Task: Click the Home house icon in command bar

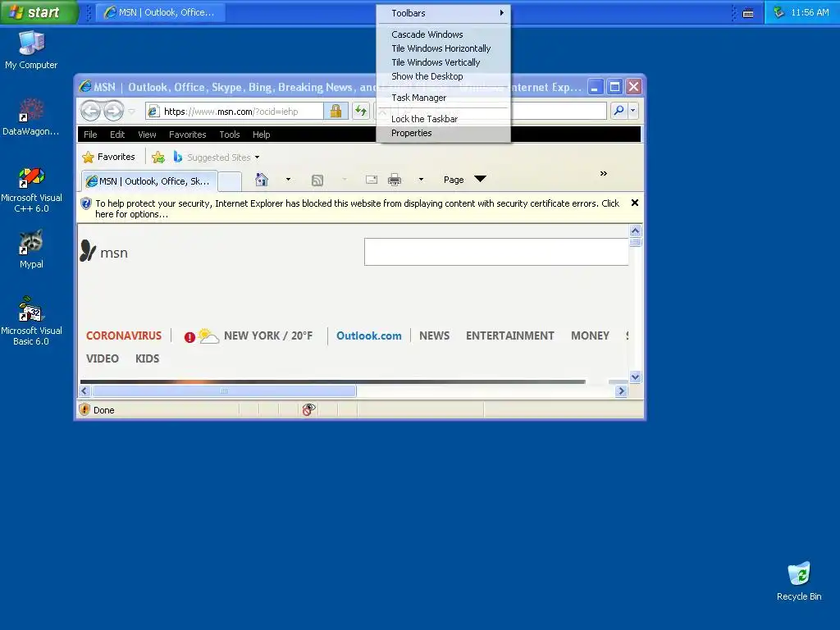Action: point(262,180)
